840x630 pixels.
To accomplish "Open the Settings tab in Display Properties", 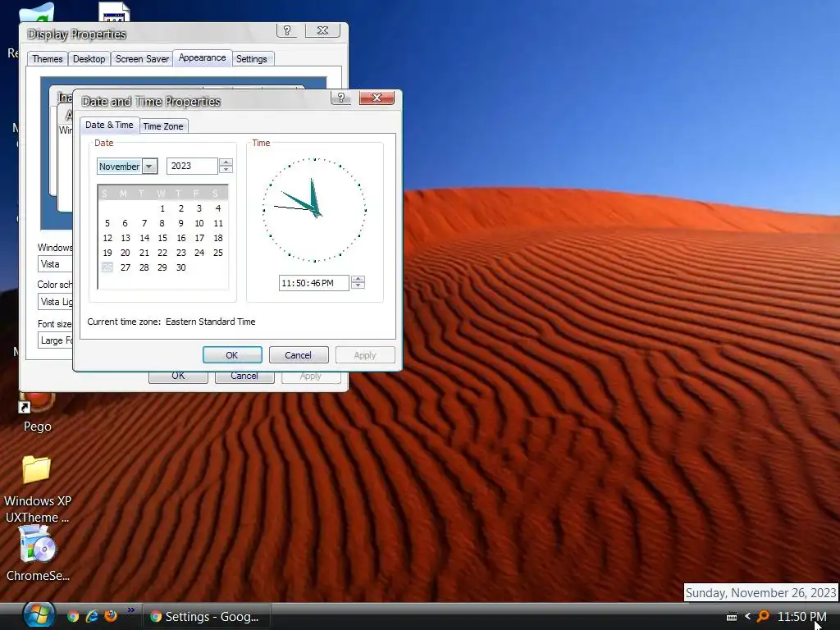I will coord(251,59).
